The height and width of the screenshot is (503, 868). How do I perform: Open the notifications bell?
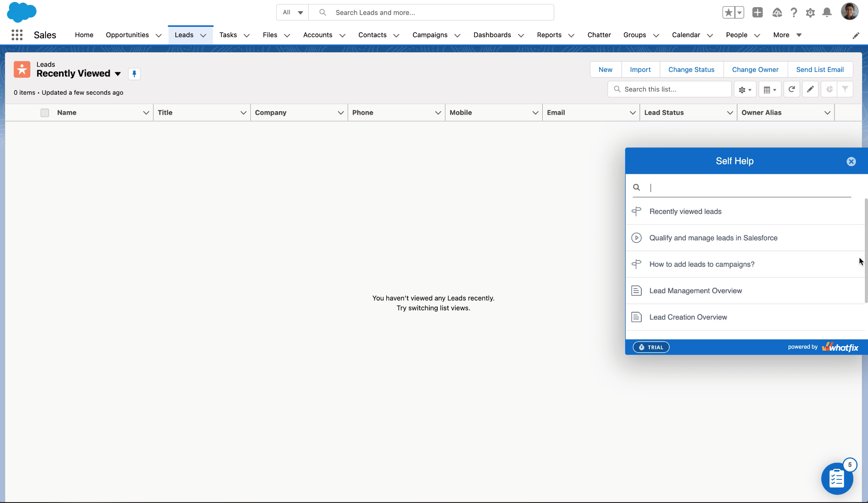[x=827, y=13]
